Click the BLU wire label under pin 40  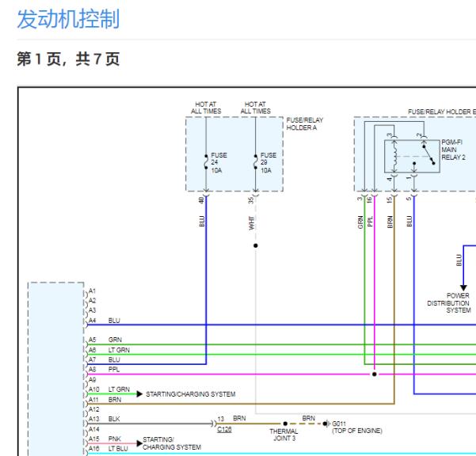pos(202,221)
